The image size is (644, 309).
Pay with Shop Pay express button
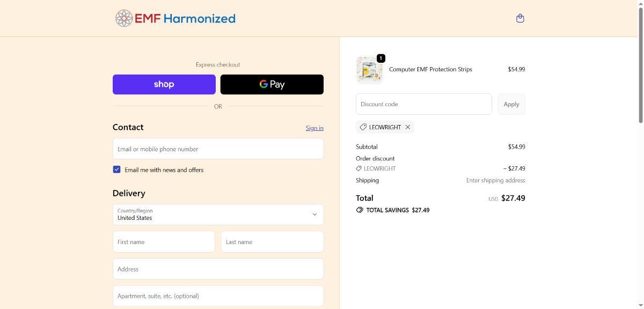click(x=164, y=84)
